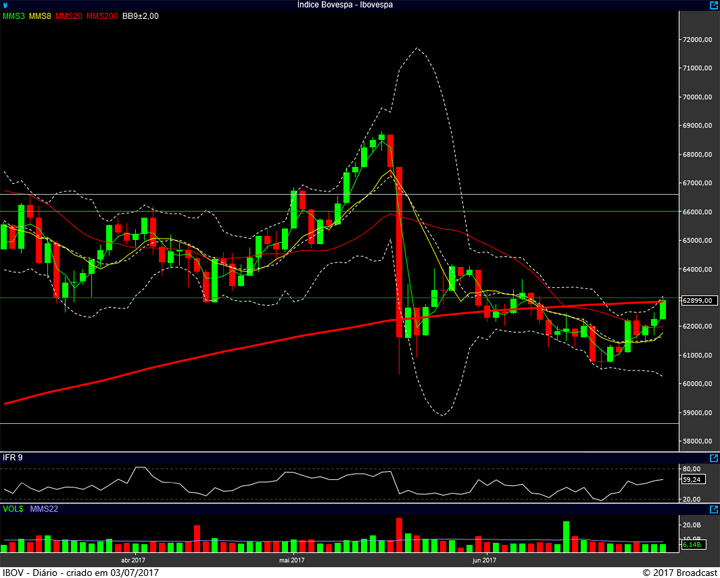Viewport: 720px width, 578px height.
Task: Click the MMS22 volume average label
Action: click(44, 509)
